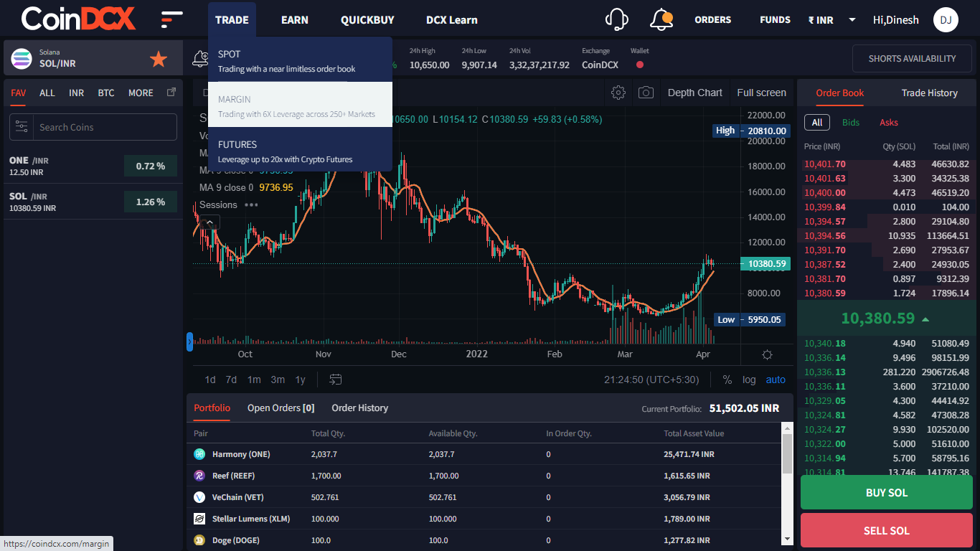The height and width of the screenshot is (551, 980).
Task: Toggle log scale on the chart
Action: tap(749, 380)
